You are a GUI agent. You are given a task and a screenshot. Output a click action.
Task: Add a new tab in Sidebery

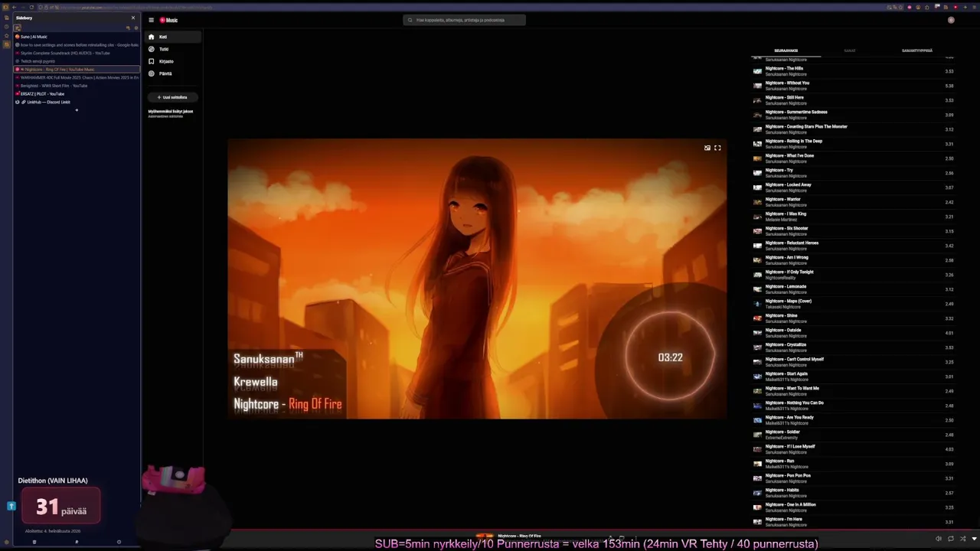pyautogui.click(x=77, y=109)
